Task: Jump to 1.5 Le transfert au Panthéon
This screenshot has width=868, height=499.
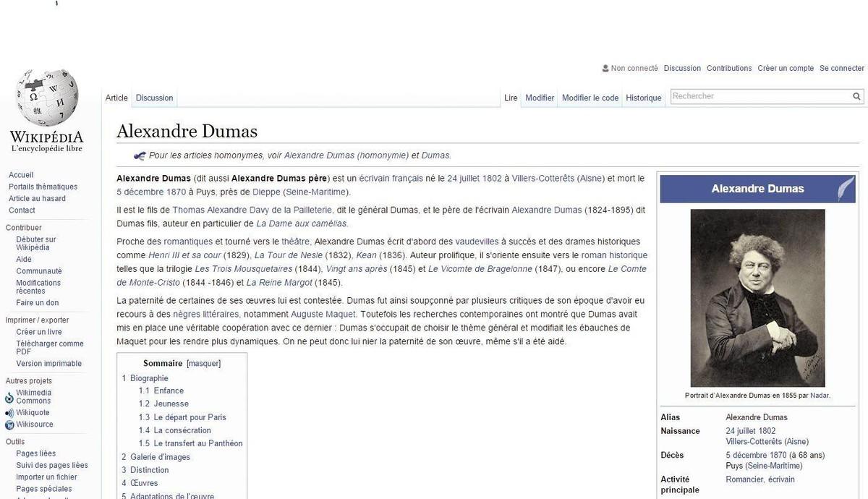Action: 191,443
